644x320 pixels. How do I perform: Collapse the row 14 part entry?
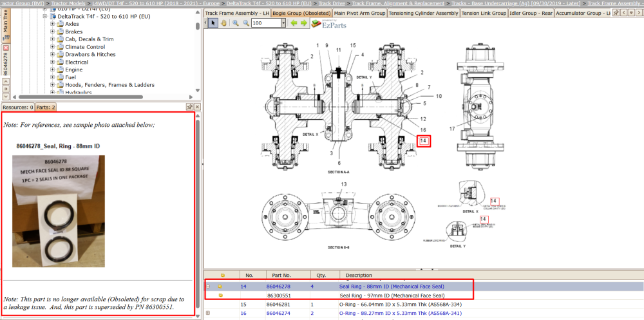coord(208,287)
